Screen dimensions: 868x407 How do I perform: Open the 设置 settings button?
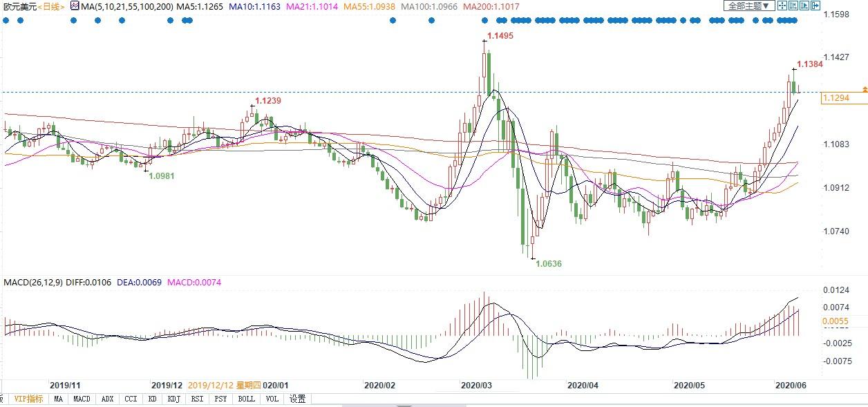pos(297,399)
